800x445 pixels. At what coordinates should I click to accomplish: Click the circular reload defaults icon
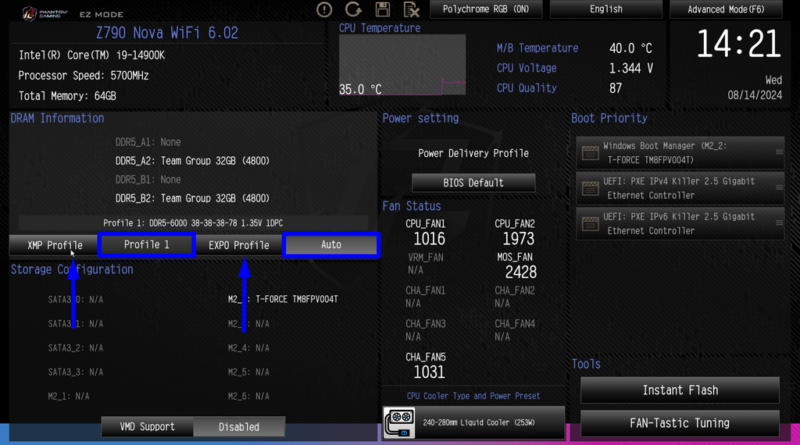click(x=353, y=10)
